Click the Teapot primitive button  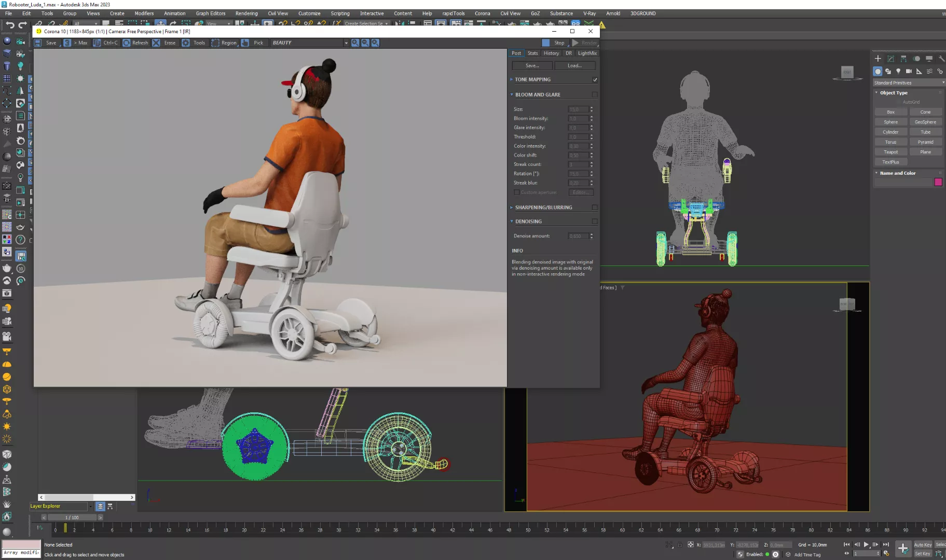(890, 152)
